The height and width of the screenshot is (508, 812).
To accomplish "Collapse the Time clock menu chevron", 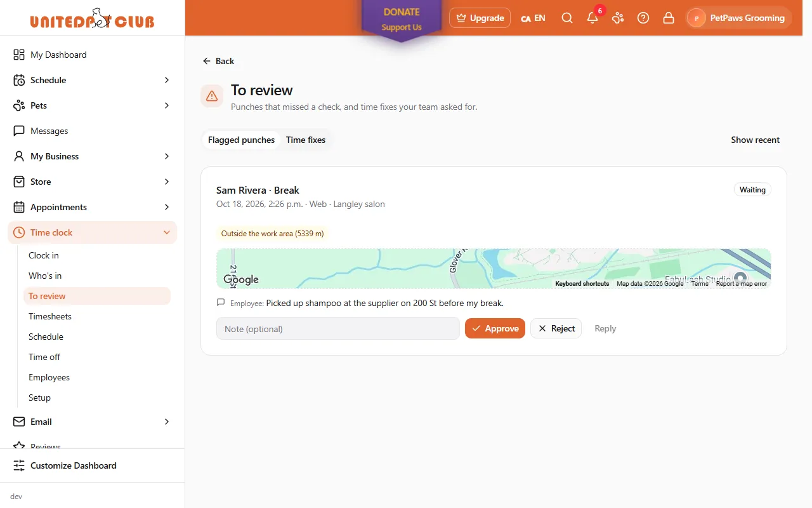I will click(167, 232).
